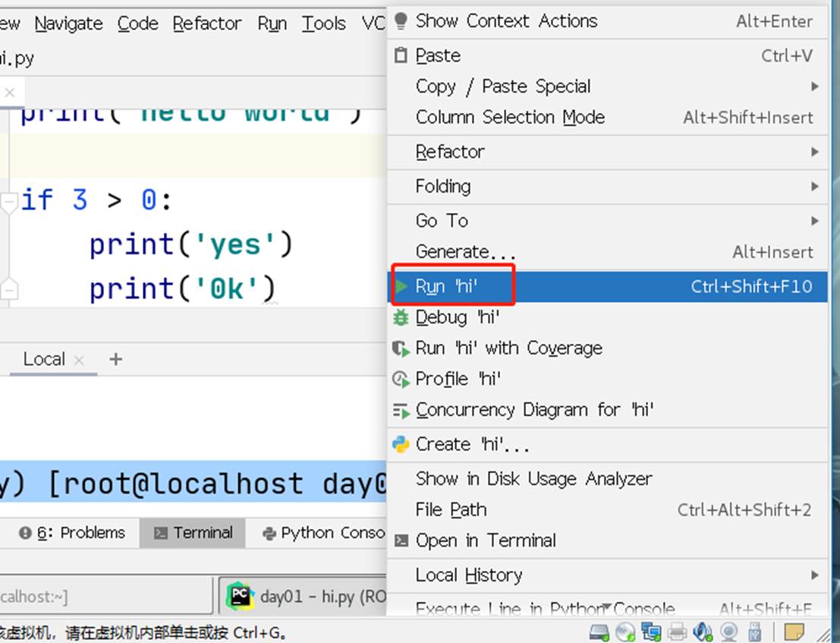The height and width of the screenshot is (643, 840).
Task: Choose Column Selection Mode from context menu
Action: 510,118
